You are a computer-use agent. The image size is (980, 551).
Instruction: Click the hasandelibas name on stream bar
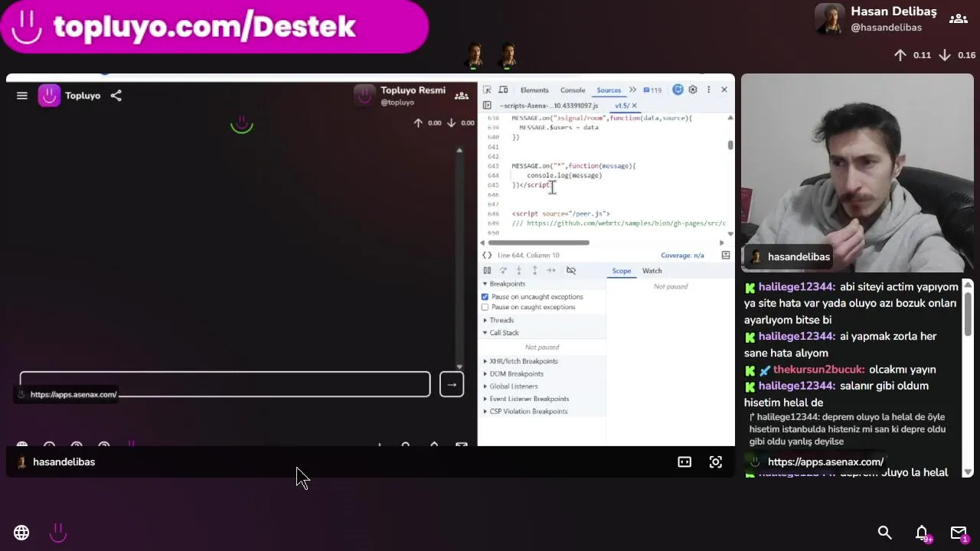[64, 461]
